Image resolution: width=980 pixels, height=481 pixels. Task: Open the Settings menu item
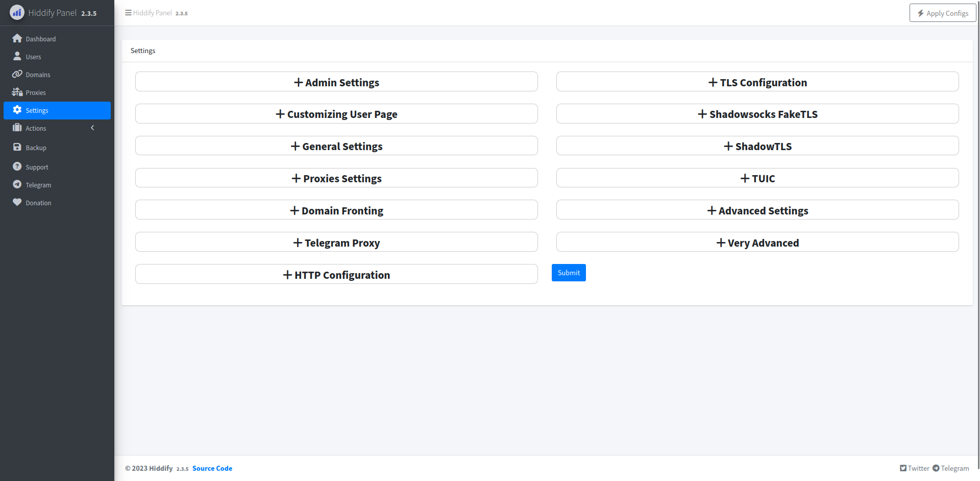pos(36,110)
